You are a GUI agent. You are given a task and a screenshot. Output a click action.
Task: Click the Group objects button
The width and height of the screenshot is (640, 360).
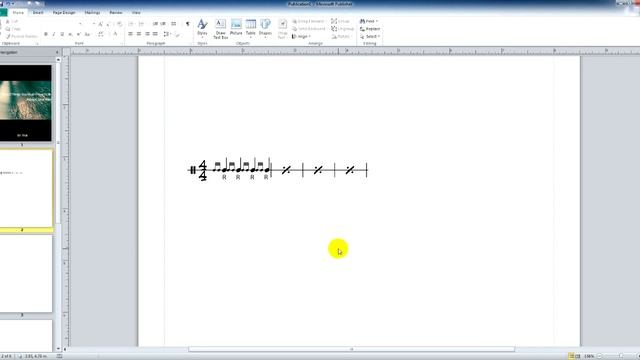pyautogui.click(x=341, y=21)
